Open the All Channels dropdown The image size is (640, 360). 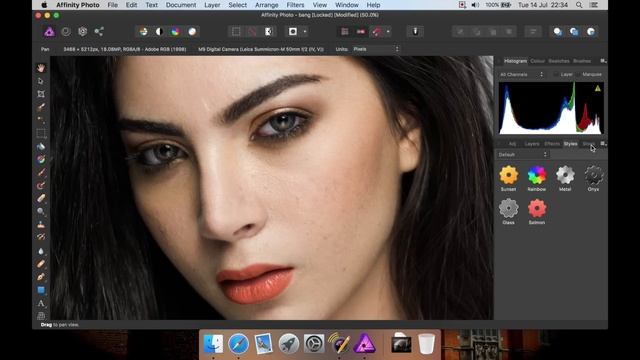tap(522, 74)
